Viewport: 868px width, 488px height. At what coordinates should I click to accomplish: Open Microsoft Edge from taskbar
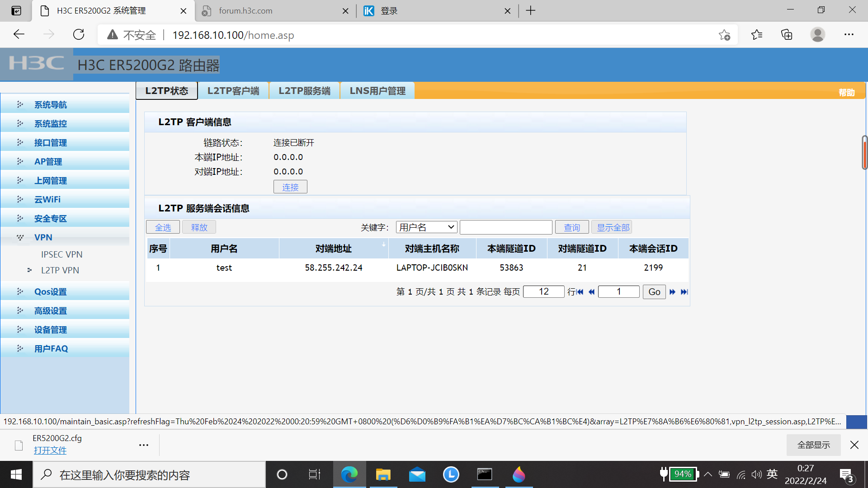click(x=349, y=474)
